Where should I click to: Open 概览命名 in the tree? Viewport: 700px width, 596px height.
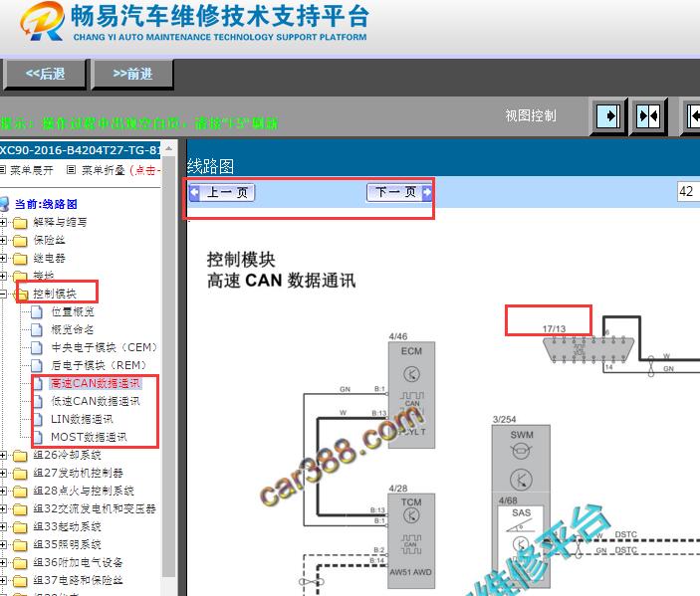click(x=73, y=329)
